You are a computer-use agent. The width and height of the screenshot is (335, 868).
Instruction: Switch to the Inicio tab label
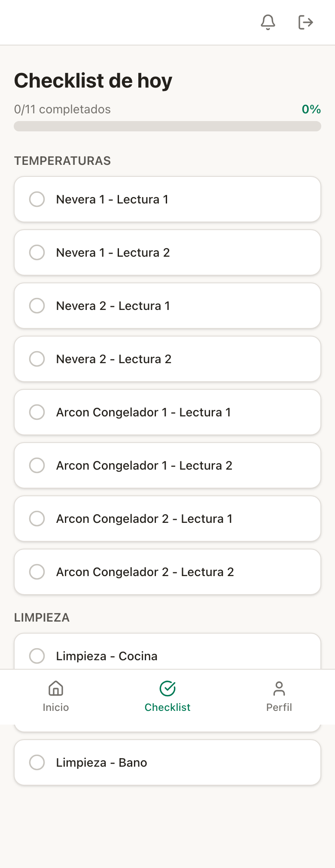56,707
